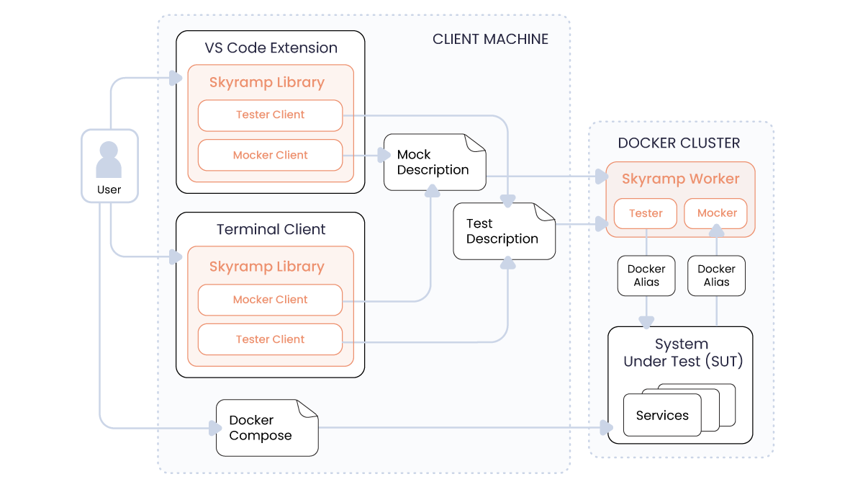Toggle the Mocker Client in VS Code Extension

[x=270, y=154]
